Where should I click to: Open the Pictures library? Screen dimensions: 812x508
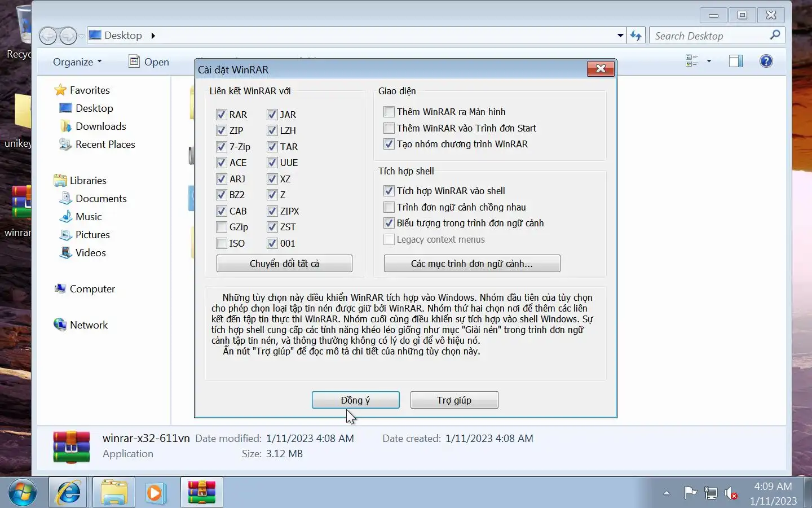85,235
